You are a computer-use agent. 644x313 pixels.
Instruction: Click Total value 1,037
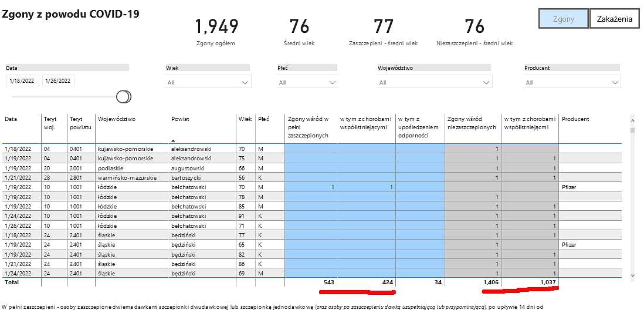click(547, 282)
